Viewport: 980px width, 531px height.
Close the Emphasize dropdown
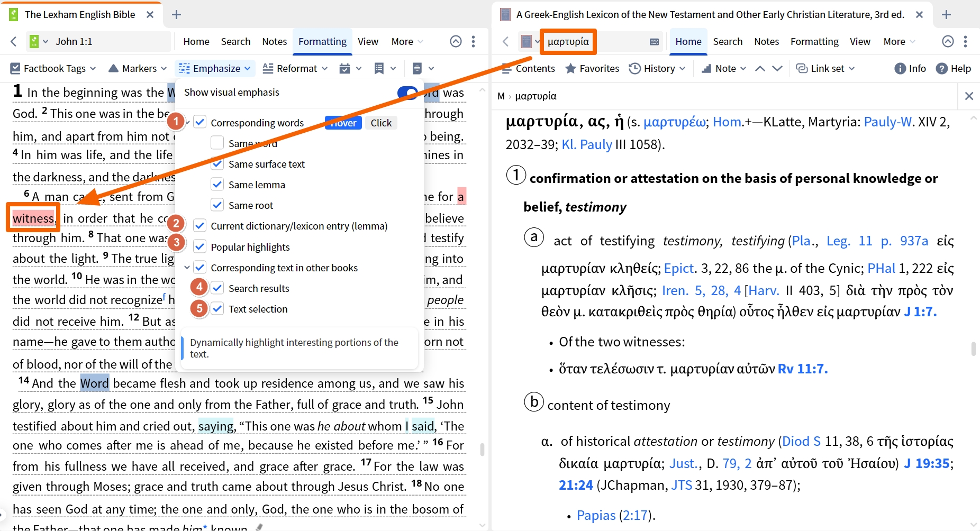click(215, 68)
